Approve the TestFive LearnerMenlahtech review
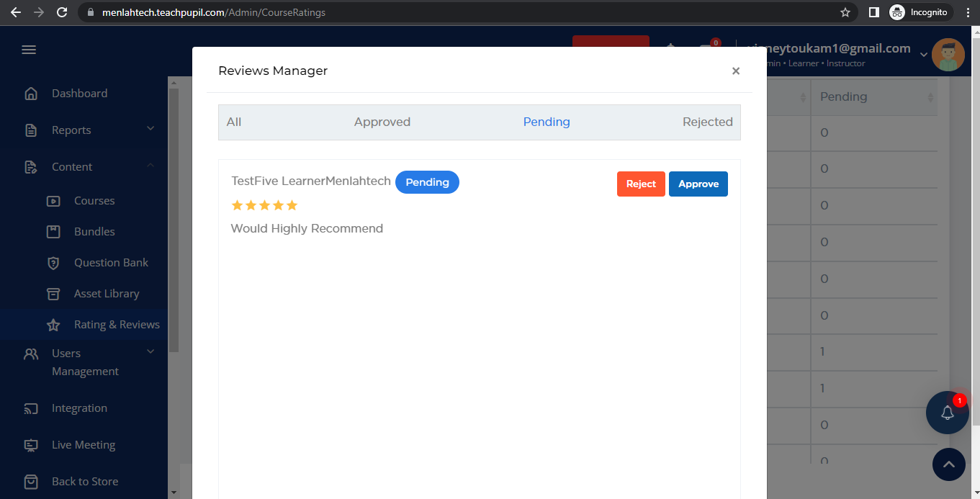Image resolution: width=980 pixels, height=499 pixels. coord(698,184)
